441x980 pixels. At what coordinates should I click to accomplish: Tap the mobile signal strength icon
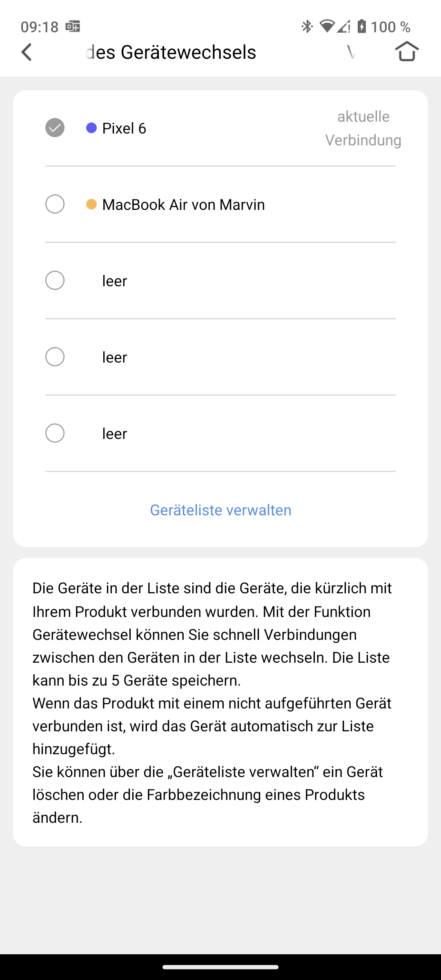pos(344,26)
